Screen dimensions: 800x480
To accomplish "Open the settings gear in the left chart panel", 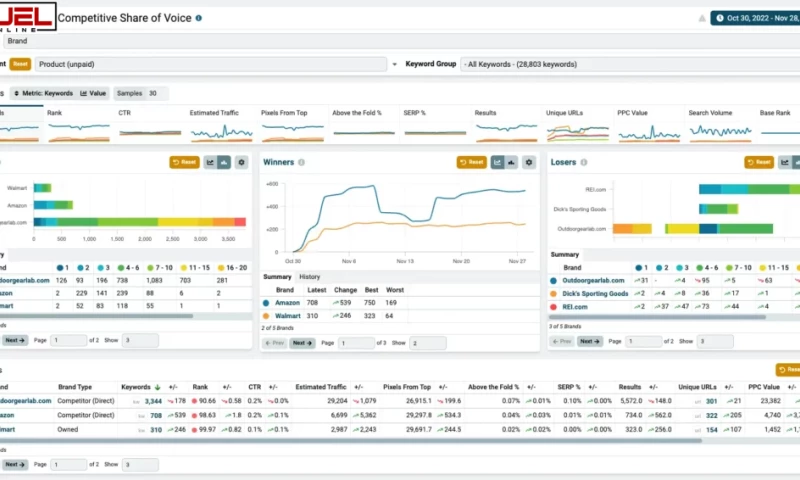I will (x=241, y=162).
